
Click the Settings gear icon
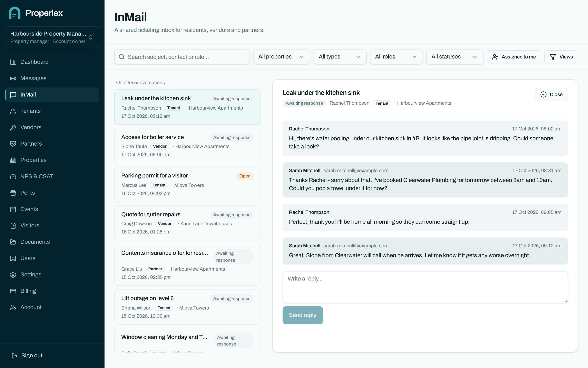pyautogui.click(x=13, y=275)
